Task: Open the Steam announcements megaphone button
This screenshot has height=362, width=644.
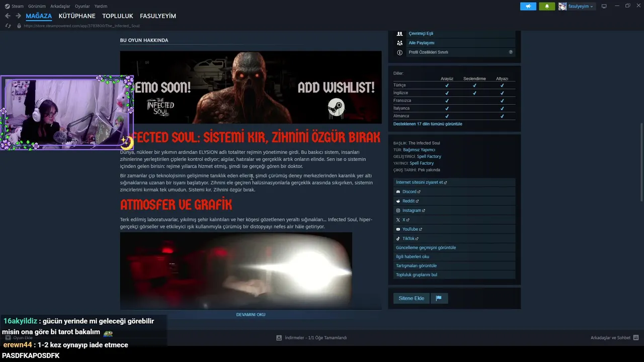Action: tap(528, 6)
